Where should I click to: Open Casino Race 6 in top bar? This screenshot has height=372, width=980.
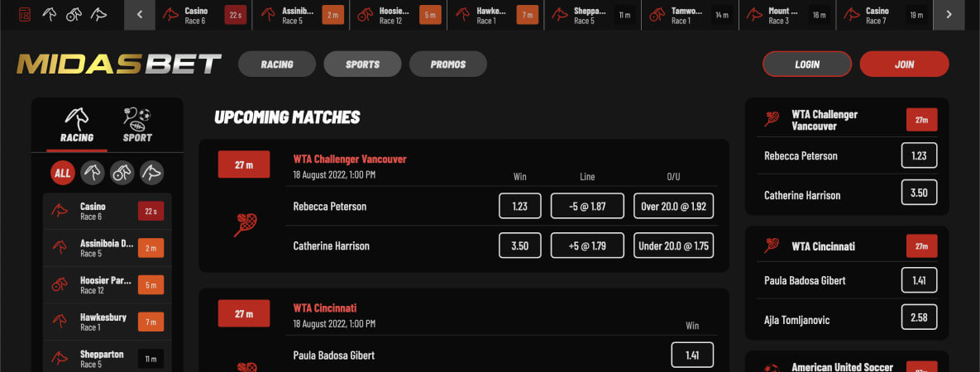pyautogui.click(x=203, y=15)
